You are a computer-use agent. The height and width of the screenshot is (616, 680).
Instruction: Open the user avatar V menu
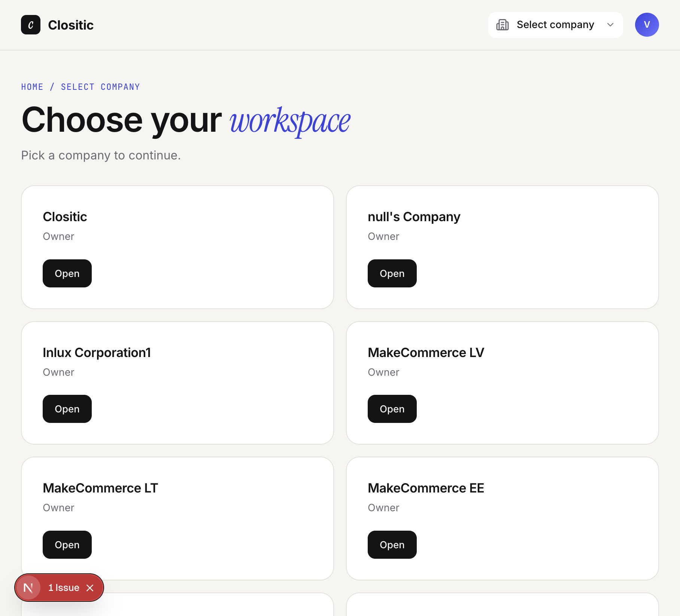tap(647, 25)
